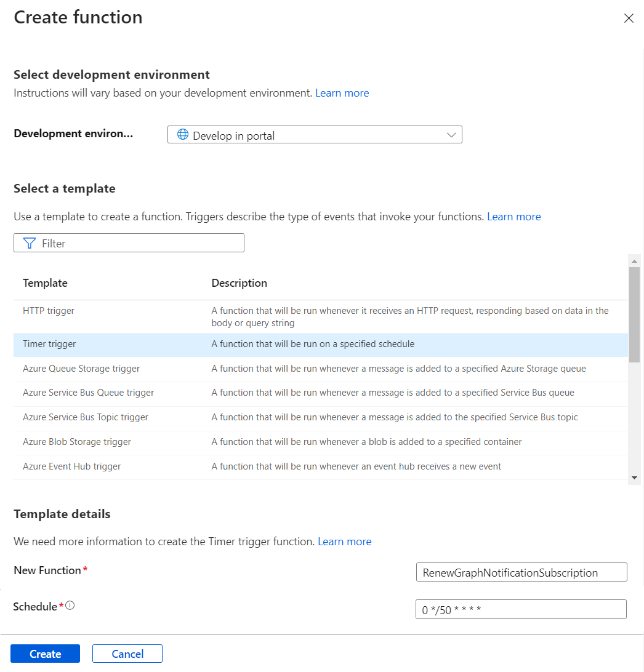Image resolution: width=644 pixels, height=672 pixels.
Task: Select the Timer trigger template
Action: click(x=49, y=344)
